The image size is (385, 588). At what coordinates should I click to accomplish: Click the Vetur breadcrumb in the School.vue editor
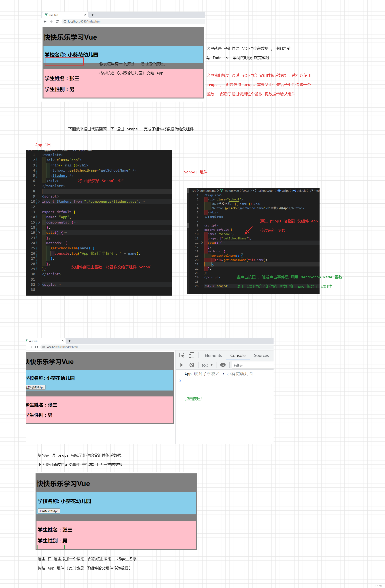246,191
